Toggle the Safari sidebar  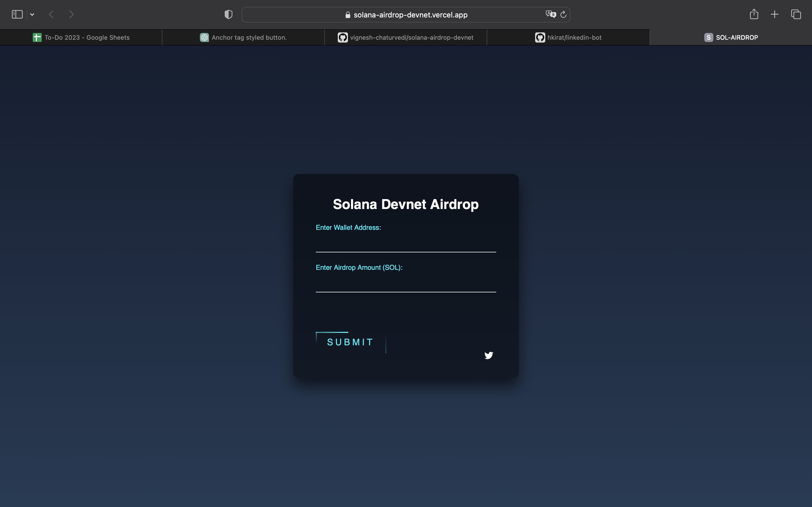point(17,14)
